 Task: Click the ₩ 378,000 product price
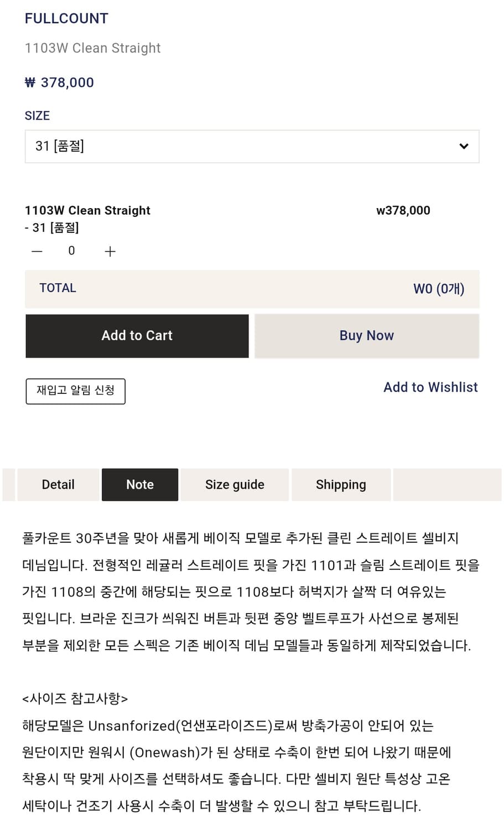click(59, 82)
